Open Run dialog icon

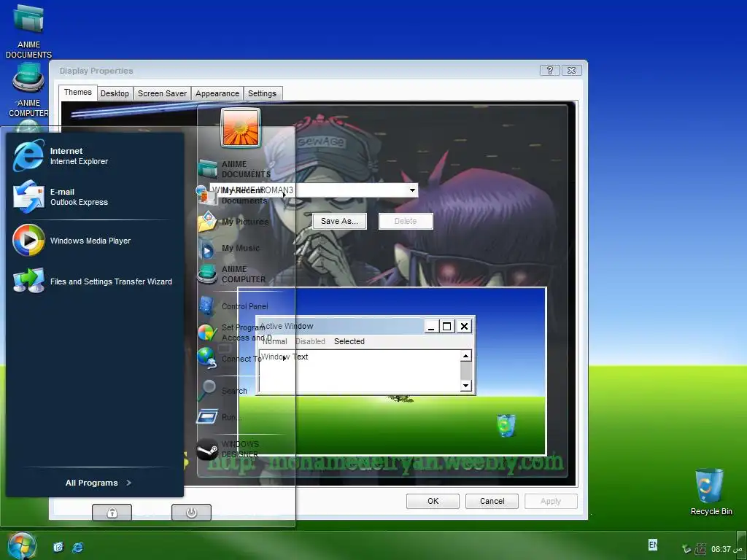tap(208, 417)
